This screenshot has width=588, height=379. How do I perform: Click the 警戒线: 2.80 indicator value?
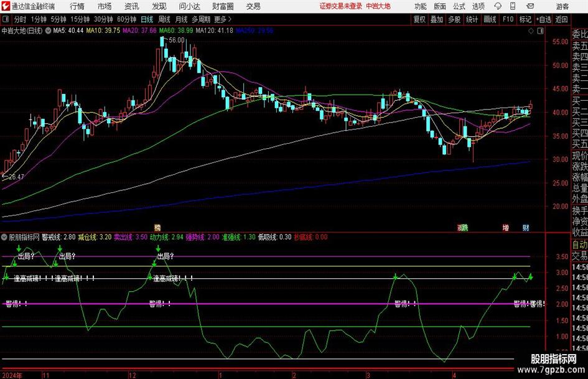click(58, 237)
